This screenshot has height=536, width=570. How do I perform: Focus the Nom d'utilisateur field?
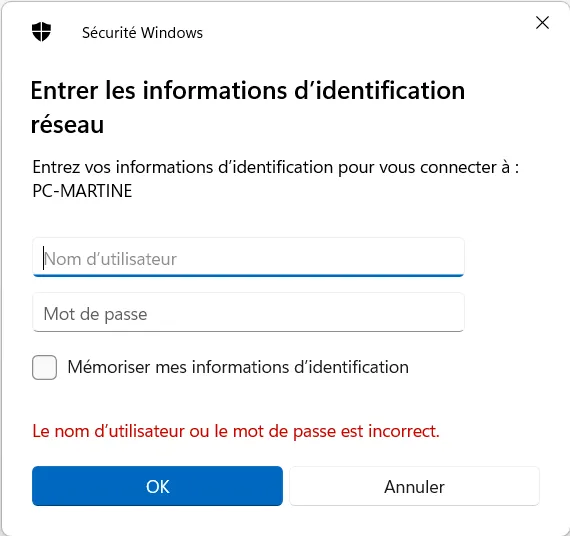248,257
